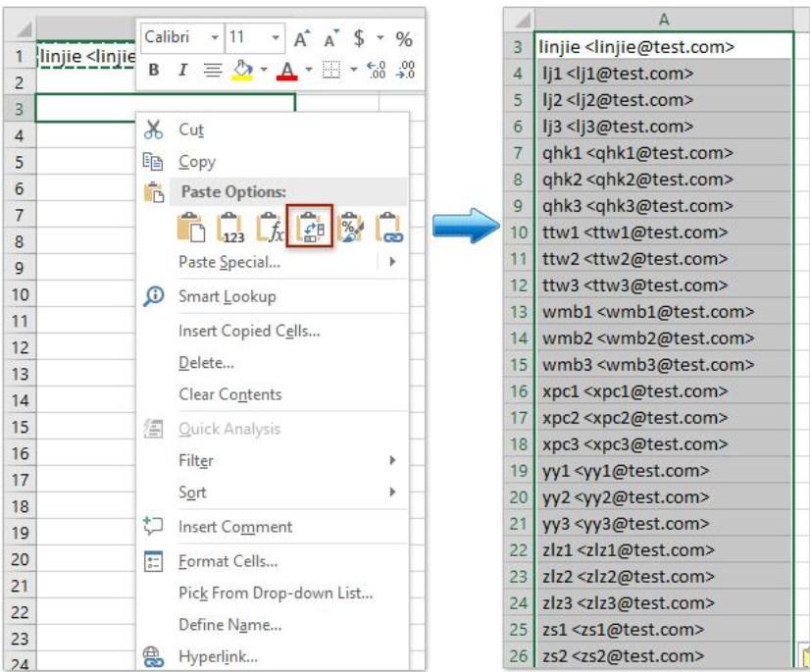Viewport: 810px width, 672px height.
Task: Click the borders grid icon
Action: pyautogui.click(x=331, y=70)
